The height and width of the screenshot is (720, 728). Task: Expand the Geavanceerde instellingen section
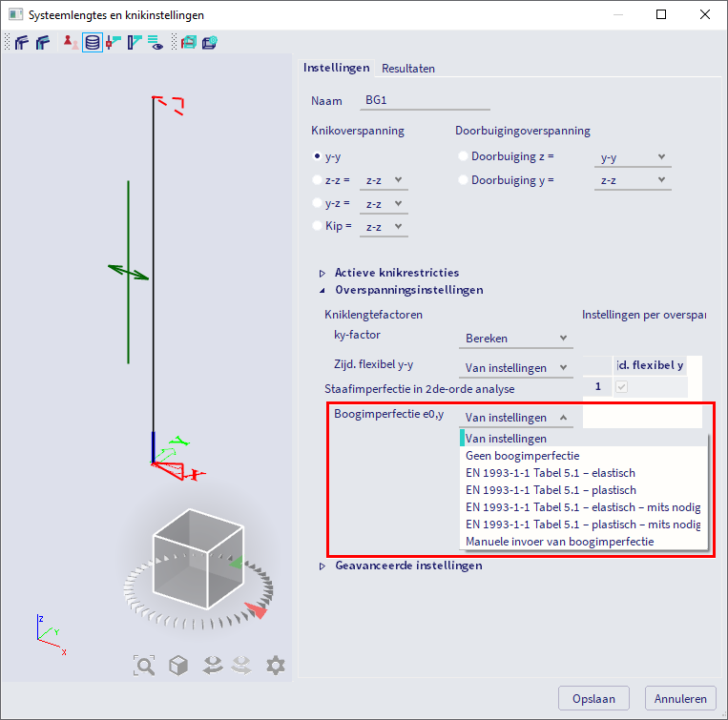[322, 566]
